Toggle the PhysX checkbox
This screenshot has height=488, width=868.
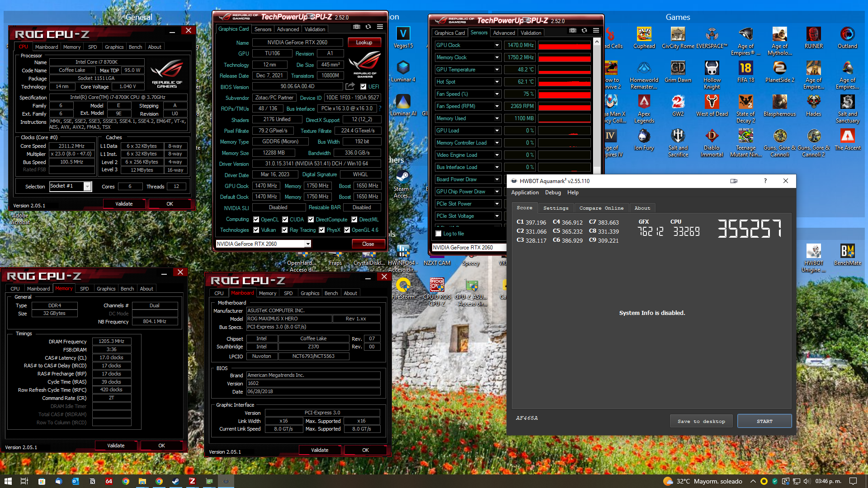pos(322,230)
